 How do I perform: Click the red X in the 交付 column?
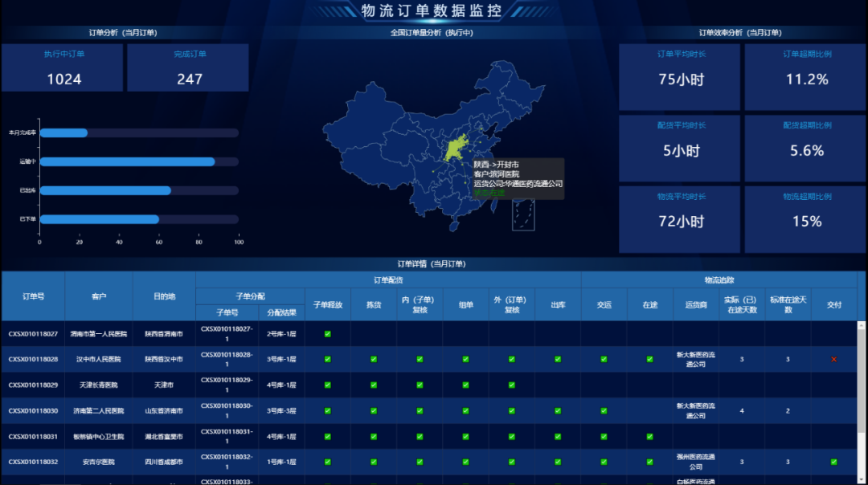click(833, 360)
